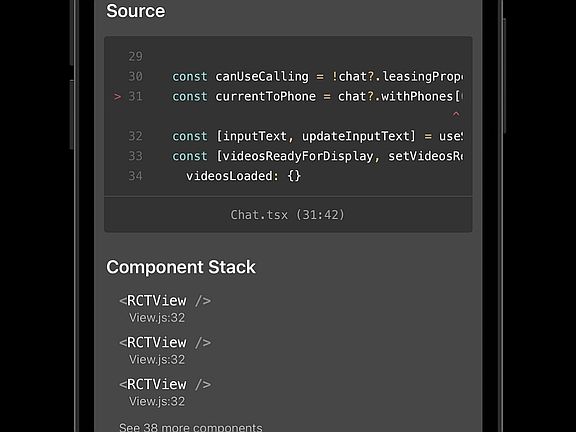Expand "See 38 more components"
This screenshot has height=432, width=576.
(x=191, y=427)
